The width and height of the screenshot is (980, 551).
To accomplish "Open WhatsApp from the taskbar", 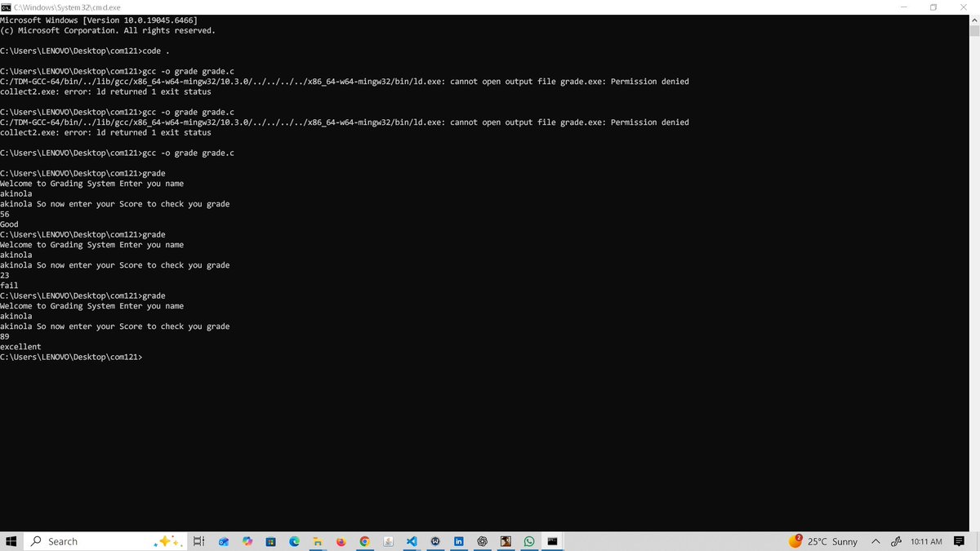I will pos(529,541).
